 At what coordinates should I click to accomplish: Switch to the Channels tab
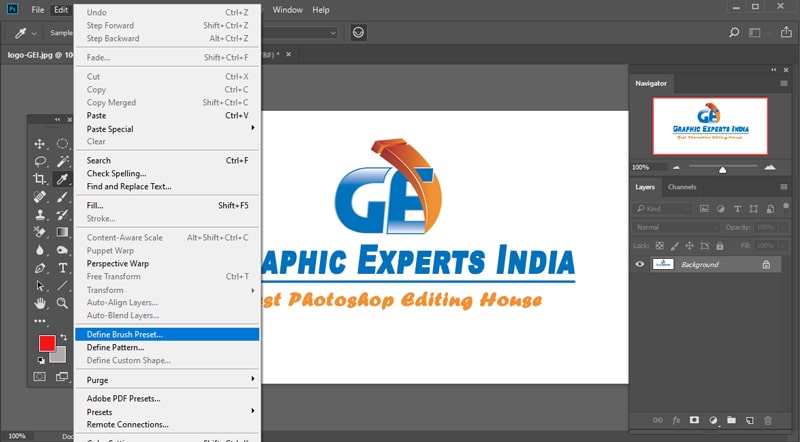pos(682,187)
